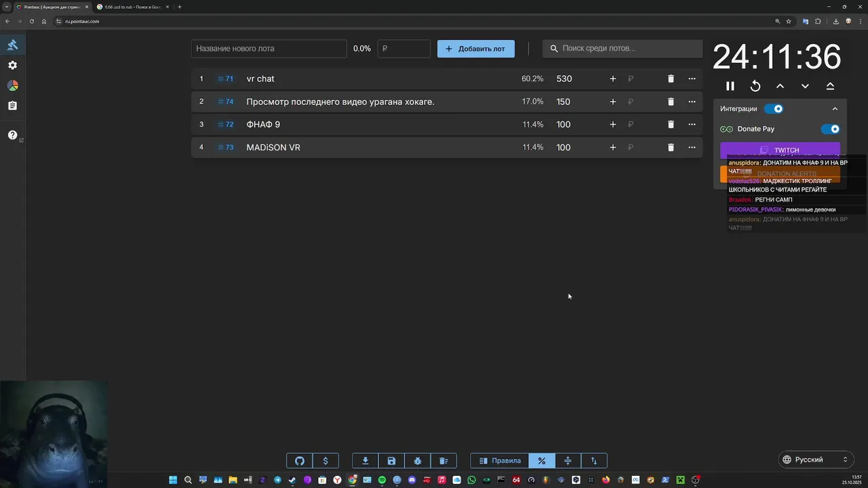Open more options for vr chat lot
Image resolution: width=868 pixels, height=488 pixels.
[x=692, y=79]
